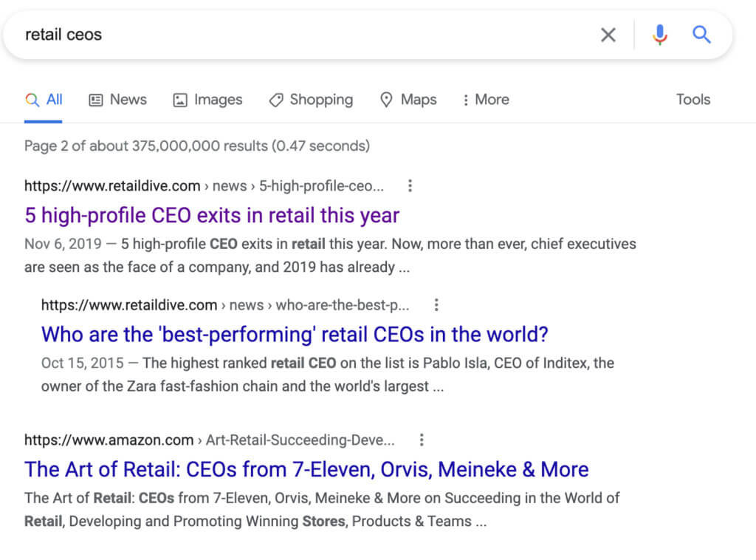Click the All tab search icon
The image size is (756, 560).
(x=32, y=99)
